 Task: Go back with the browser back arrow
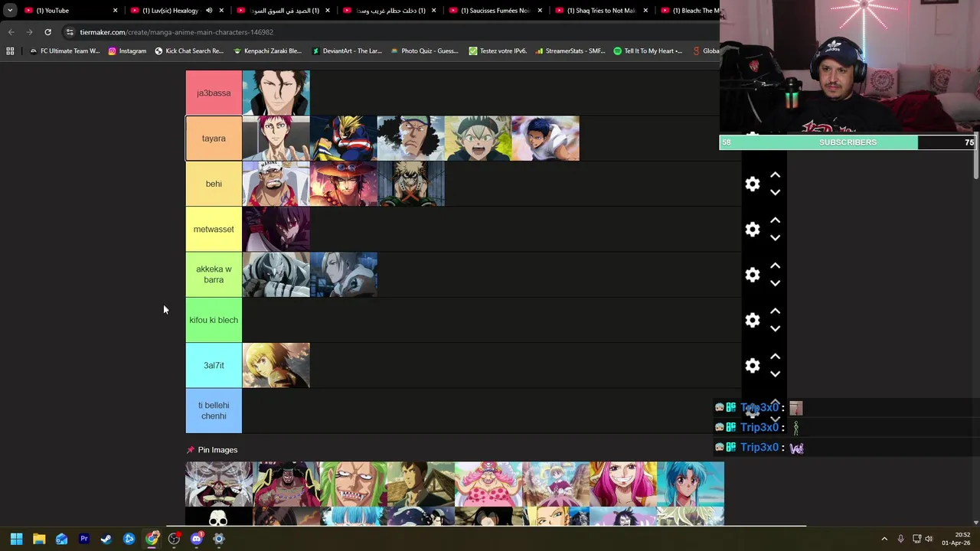[11, 32]
